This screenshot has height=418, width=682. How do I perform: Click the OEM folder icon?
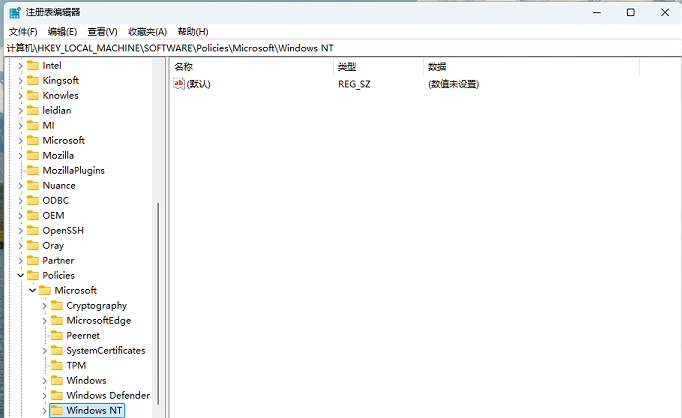33,215
